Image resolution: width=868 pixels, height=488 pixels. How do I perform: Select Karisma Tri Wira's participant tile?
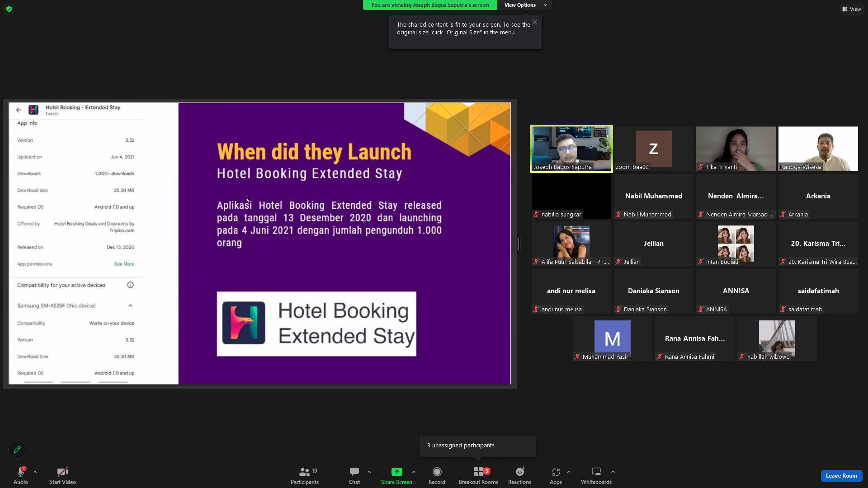(x=818, y=244)
